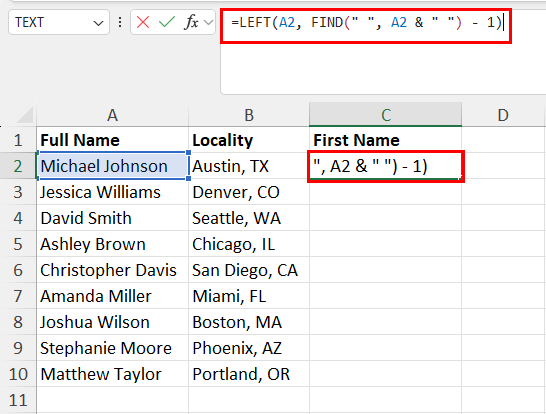Click cell with Ashley Brown
Viewport: 546px width, 414px height.
(x=112, y=244)
